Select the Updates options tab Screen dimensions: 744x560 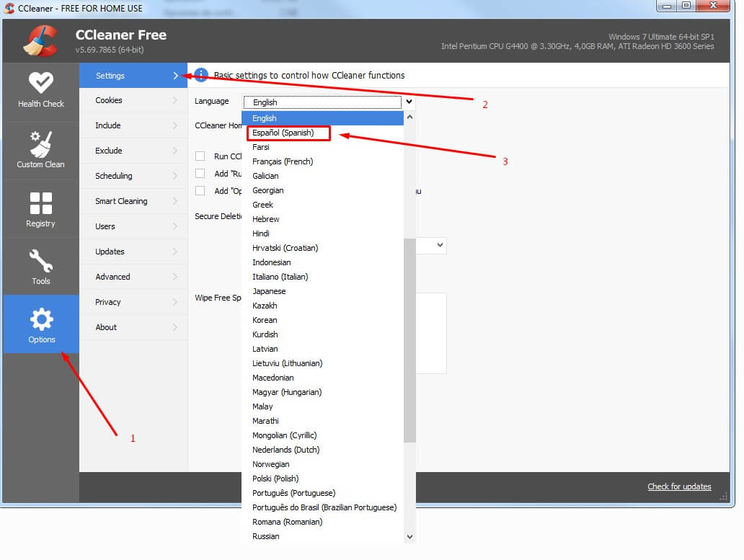click(x=133, y=252)
